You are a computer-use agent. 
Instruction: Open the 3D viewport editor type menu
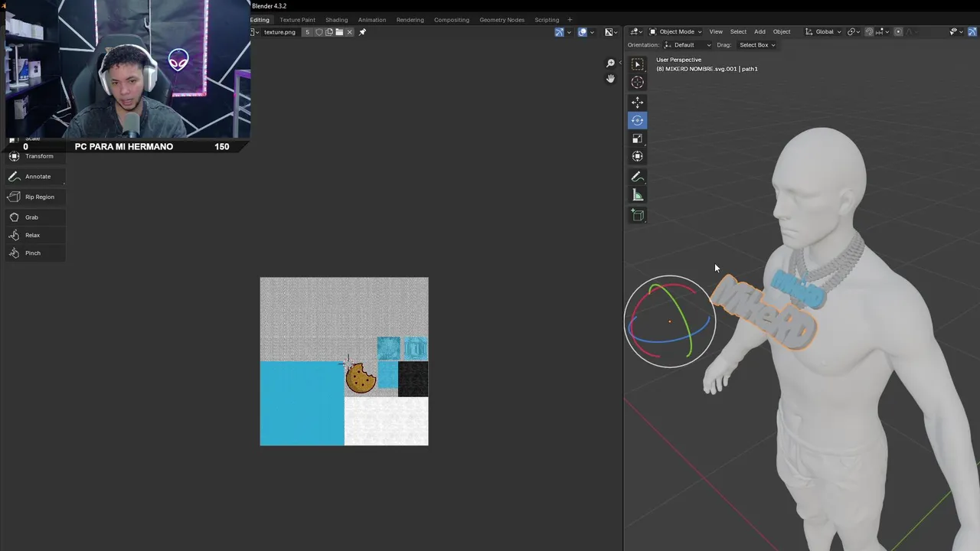pyautogui.click(x=636, y=32)
